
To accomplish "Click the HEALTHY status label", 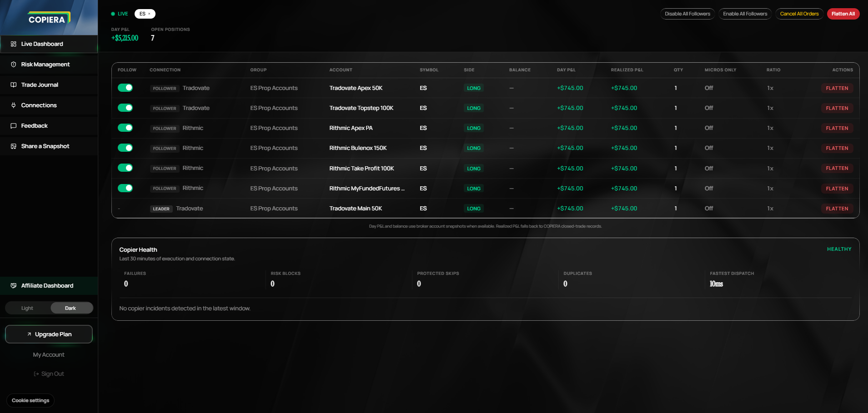I will (839, 249).
